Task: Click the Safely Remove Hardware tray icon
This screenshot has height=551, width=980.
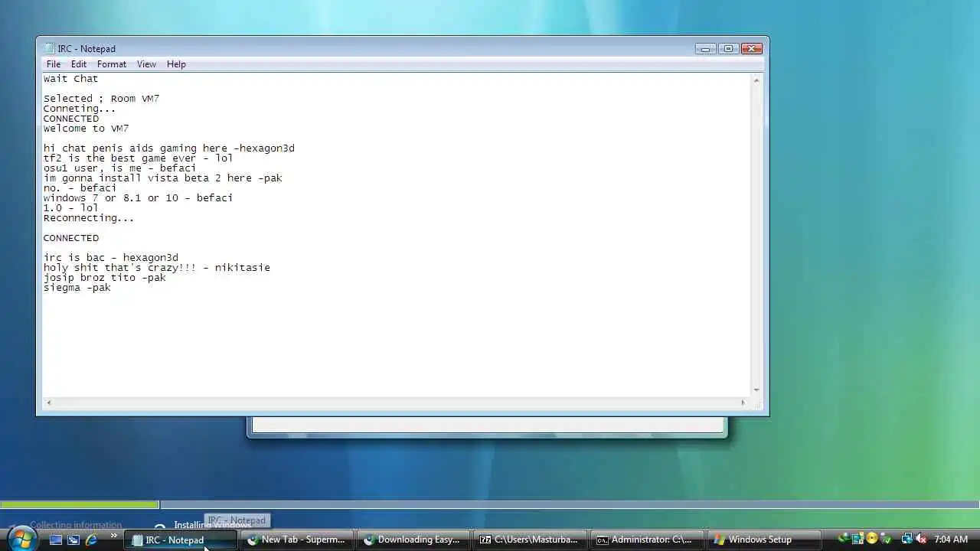Action: pos(887,539)
